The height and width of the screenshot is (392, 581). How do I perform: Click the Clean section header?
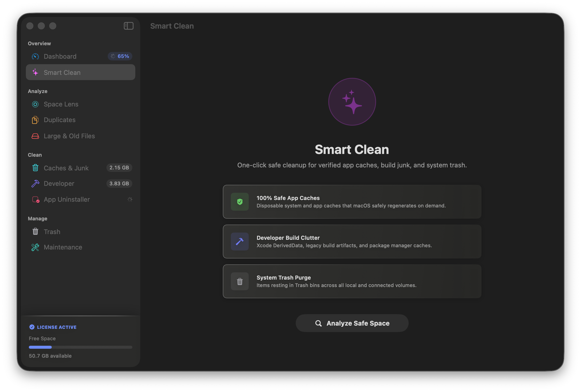click(x=35, y=155)
